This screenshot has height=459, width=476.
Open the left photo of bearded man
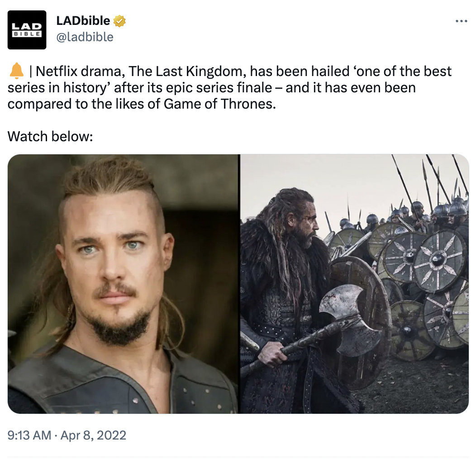pyautogui.click(x=123, y=284)
